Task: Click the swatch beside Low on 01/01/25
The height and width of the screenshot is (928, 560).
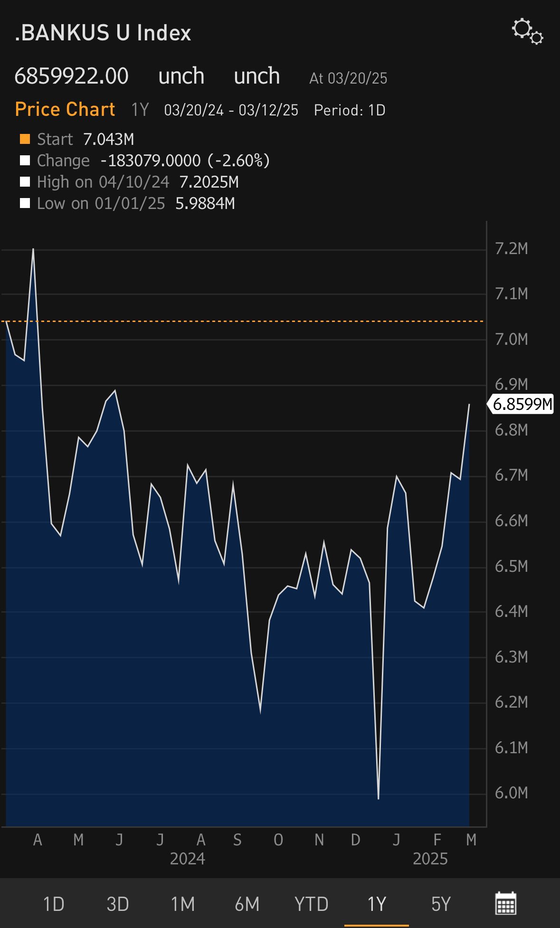Action: click(25, 203)
